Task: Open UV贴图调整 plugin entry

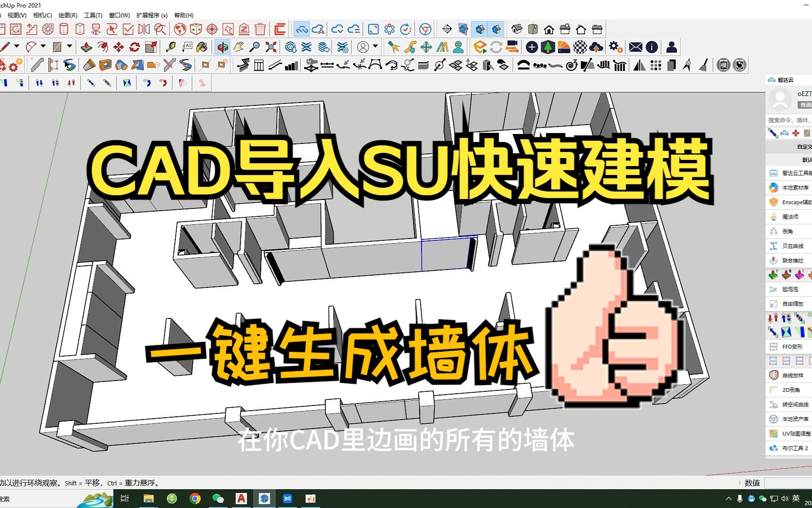Action: coord(789,434)
